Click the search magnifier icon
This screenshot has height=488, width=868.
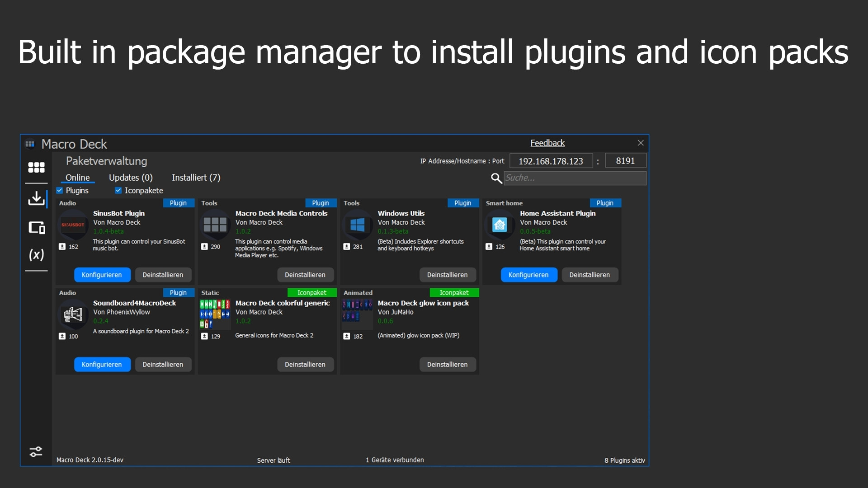coord(496,178)
